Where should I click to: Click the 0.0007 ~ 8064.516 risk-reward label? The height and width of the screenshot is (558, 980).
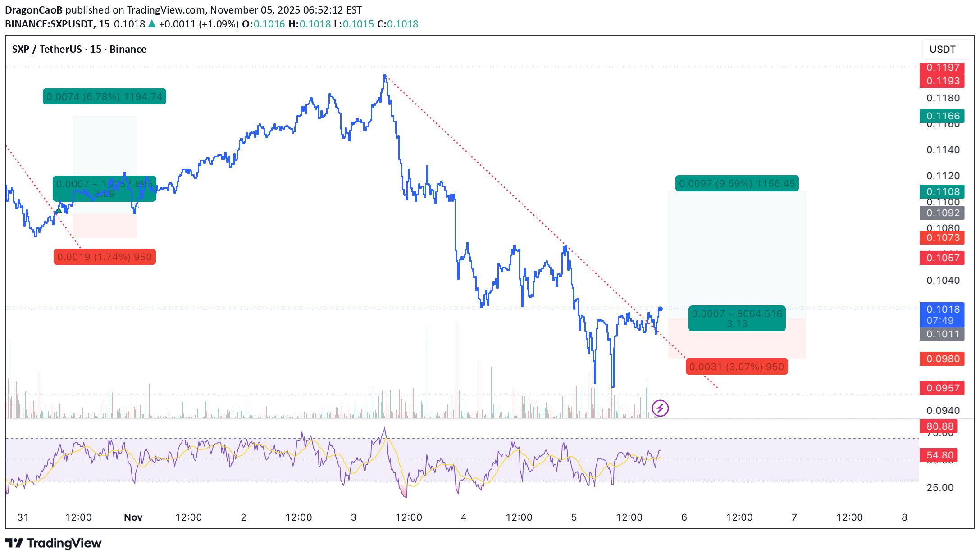(x=737, y=318)
